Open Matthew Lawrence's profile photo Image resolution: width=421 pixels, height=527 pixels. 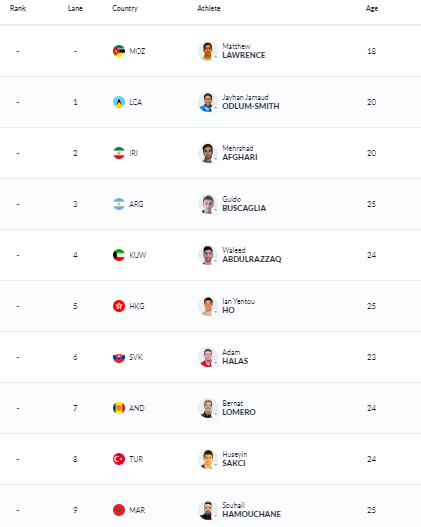[208, 51]
